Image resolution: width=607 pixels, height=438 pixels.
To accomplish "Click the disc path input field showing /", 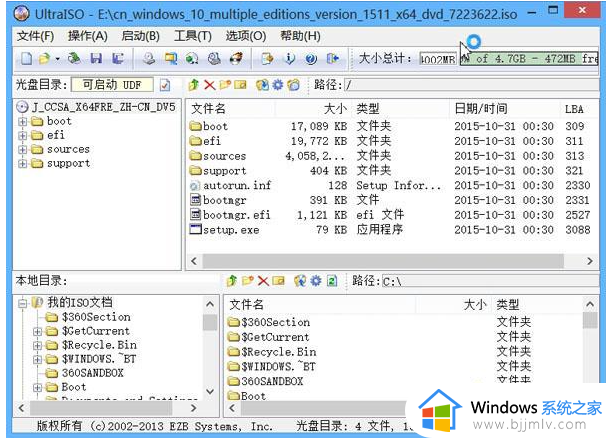I will (472, 85).
